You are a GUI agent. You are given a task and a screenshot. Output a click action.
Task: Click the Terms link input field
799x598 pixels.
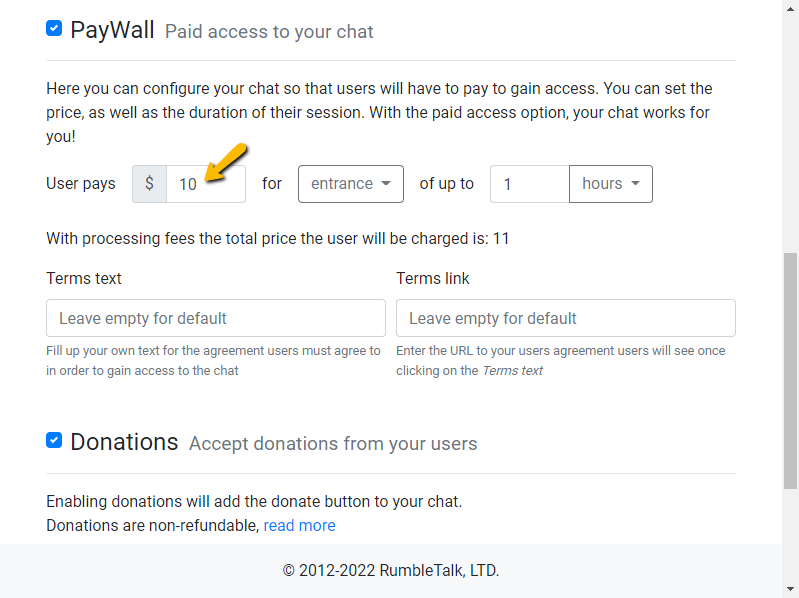(566, 318)
